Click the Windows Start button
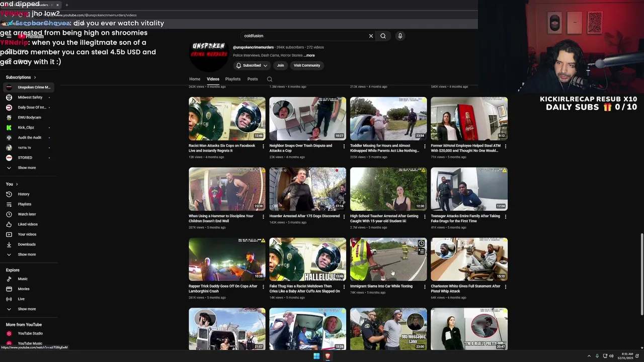Image resolution: width=644 pixels, height=362 pixels. point(316,356)
